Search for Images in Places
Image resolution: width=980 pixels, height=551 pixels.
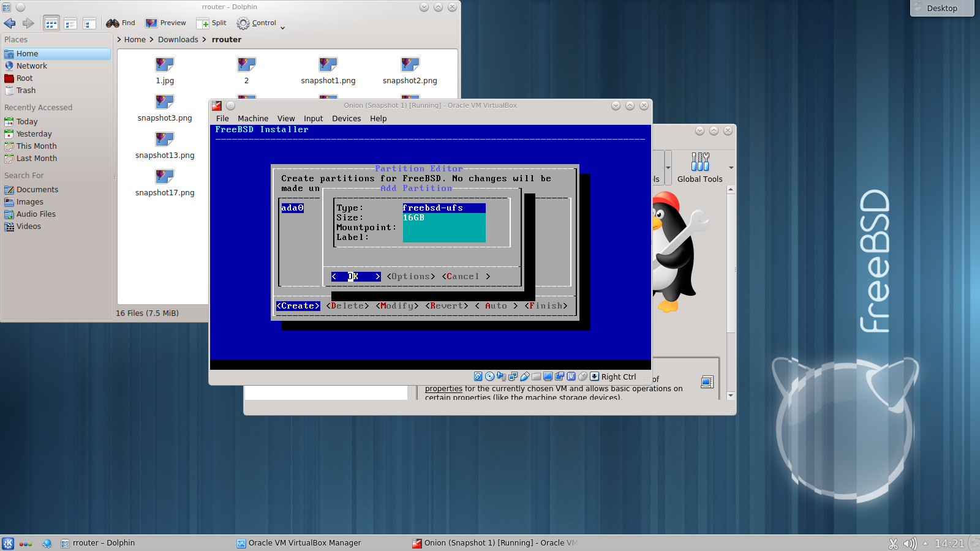(x=56, y=202)
